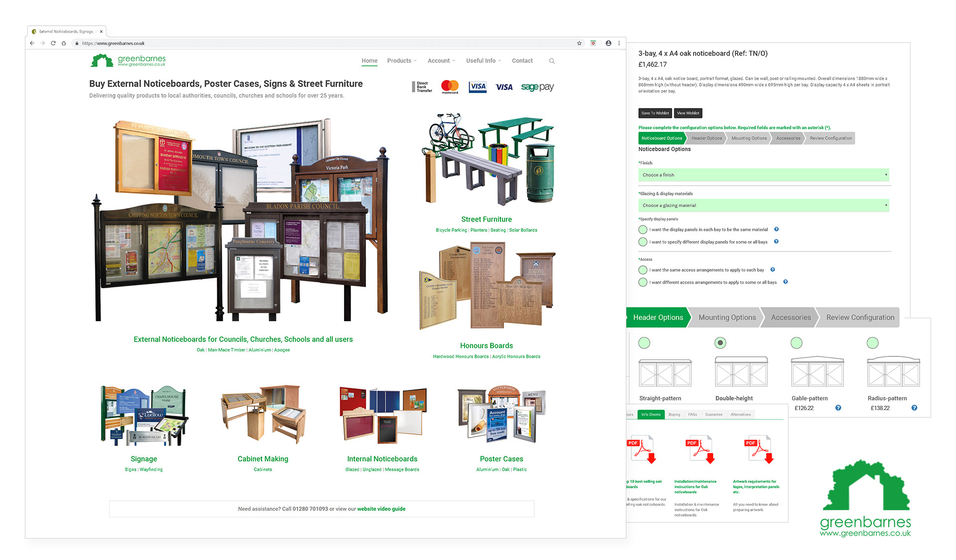Select the Double-height header radio button
956x560 pixels.
[720, 343]
